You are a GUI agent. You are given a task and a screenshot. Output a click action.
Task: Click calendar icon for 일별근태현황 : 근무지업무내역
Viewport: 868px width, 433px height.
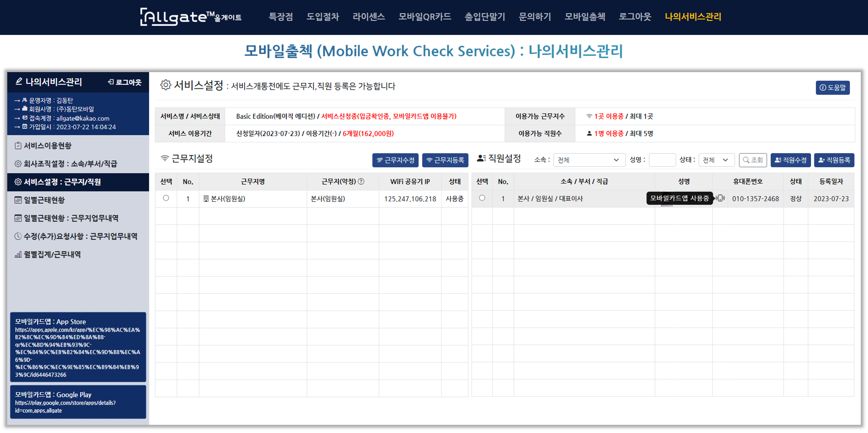tap(18, 219)
